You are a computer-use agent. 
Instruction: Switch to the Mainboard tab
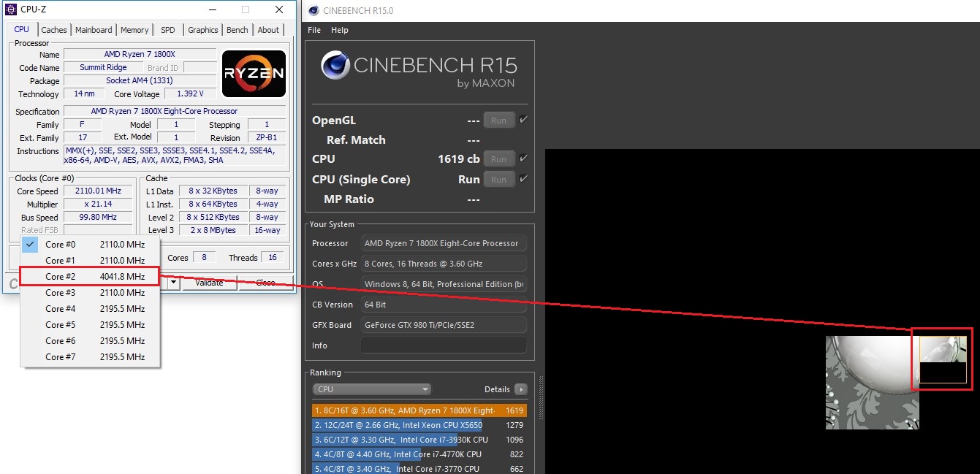coord(94,30)
